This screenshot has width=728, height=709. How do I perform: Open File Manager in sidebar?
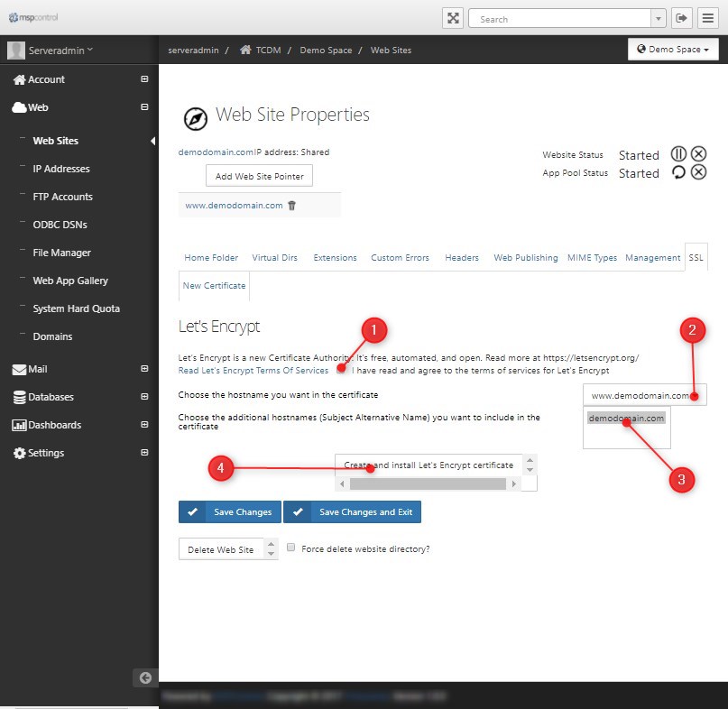[61, 253]
